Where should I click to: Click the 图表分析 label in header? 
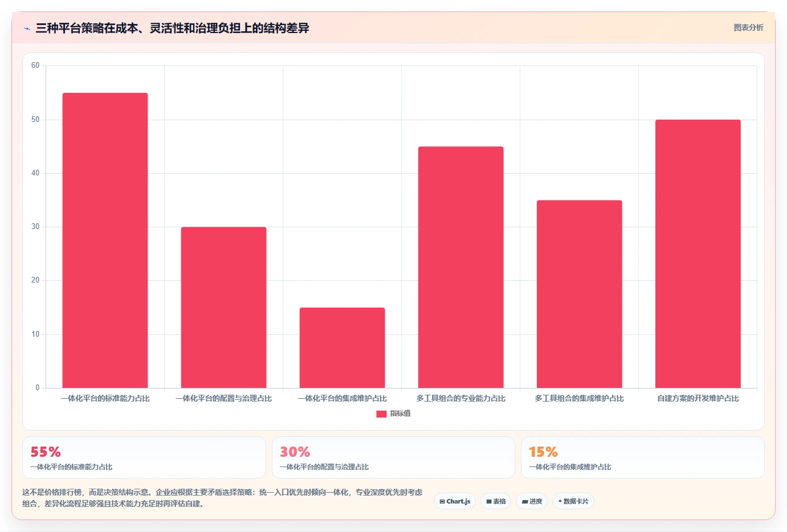click(x=748, y=27)
